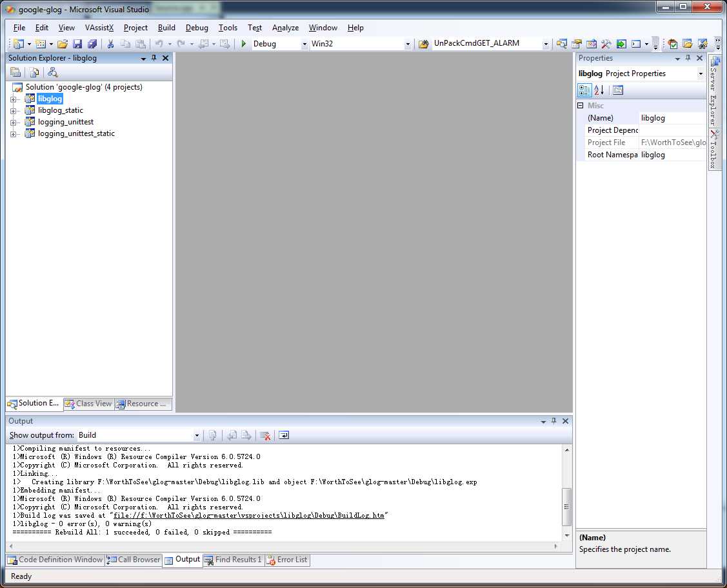Open the Code Definition Window tab
The image size is (727, 588).
pos(55,560)
